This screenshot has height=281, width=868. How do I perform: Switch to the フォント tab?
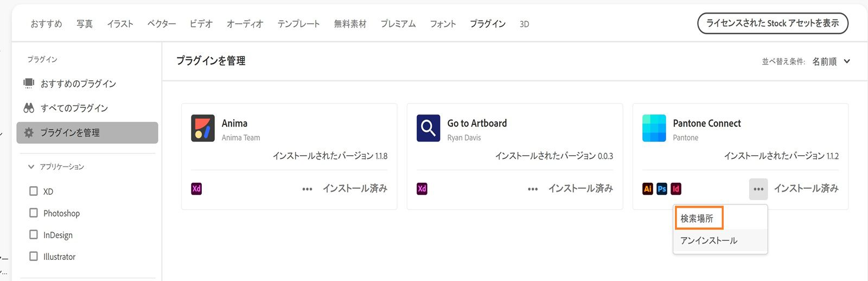443,24
